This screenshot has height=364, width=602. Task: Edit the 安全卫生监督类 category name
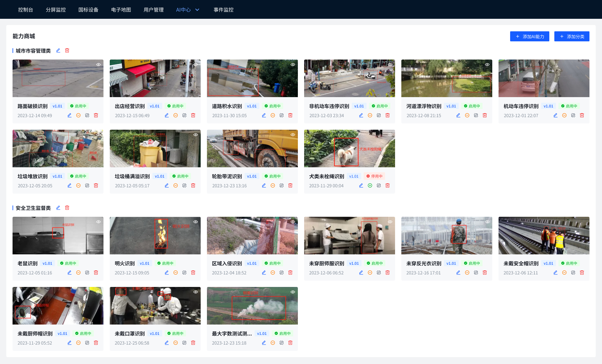click(58, 208)
